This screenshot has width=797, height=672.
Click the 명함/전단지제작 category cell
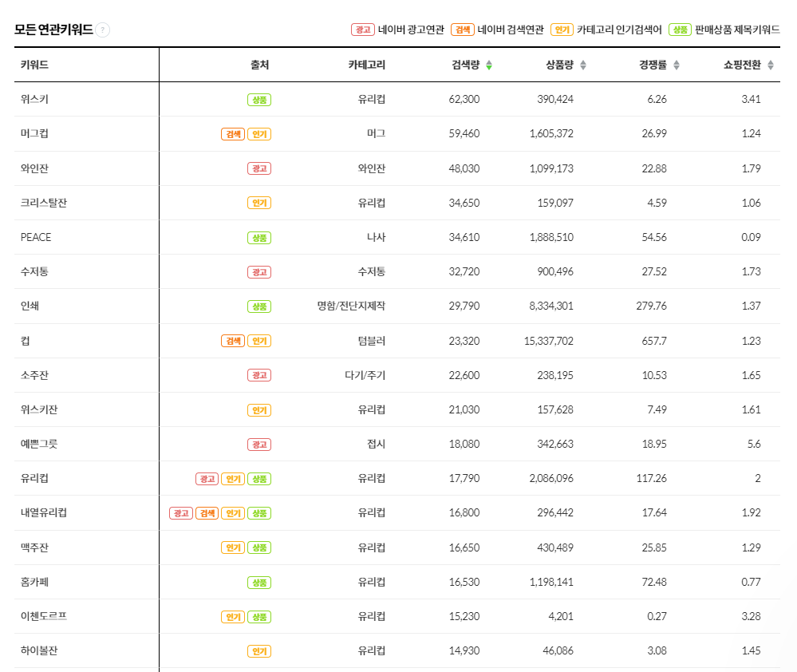pos(351,306)
